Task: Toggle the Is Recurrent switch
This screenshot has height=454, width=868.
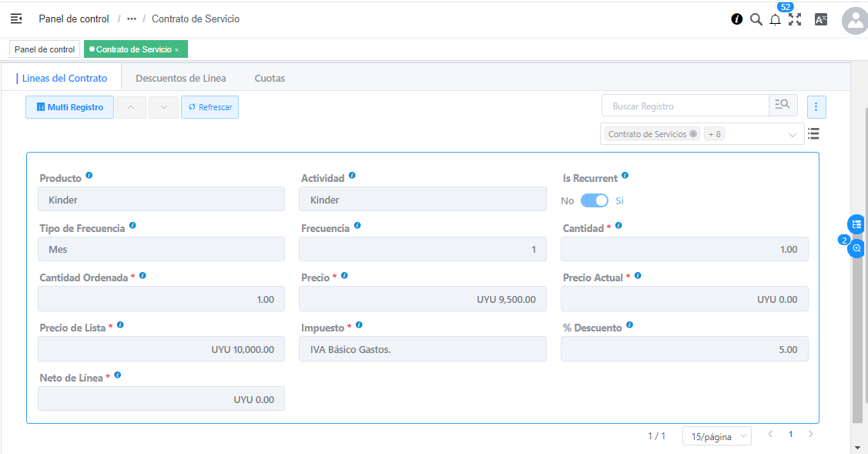Action: pos(594,200)
